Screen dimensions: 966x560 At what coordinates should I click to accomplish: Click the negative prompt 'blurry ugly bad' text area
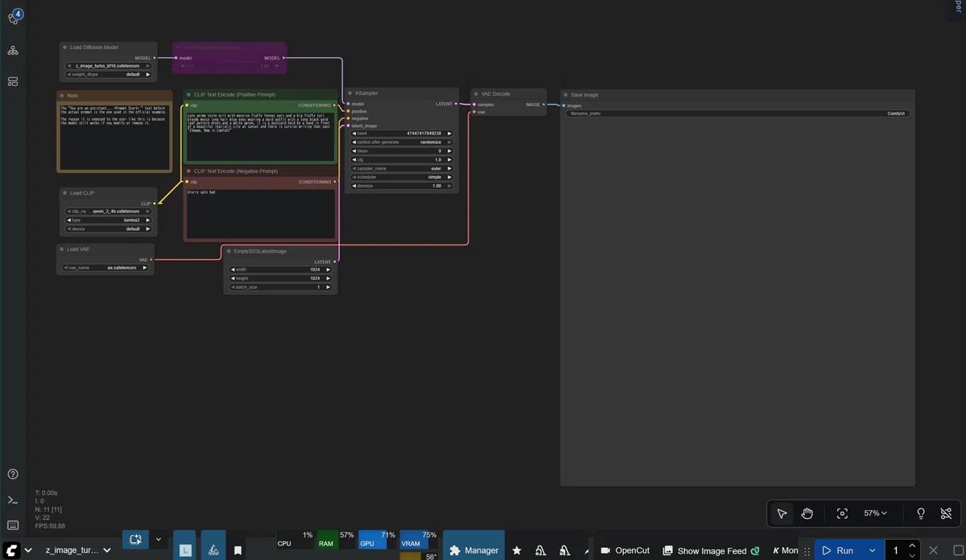[x=259, y=213]
